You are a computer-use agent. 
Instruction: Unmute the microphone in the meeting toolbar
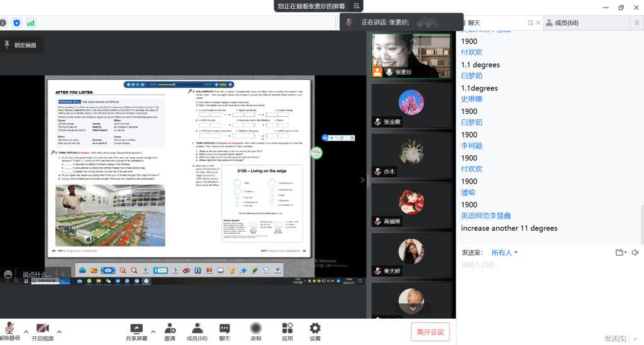[9, 330]
